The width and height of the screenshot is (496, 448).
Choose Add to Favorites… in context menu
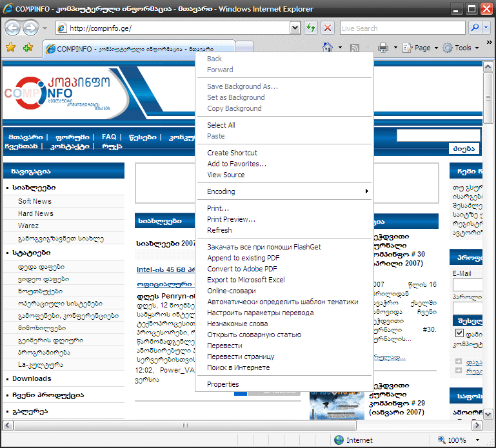pos(237,164)
